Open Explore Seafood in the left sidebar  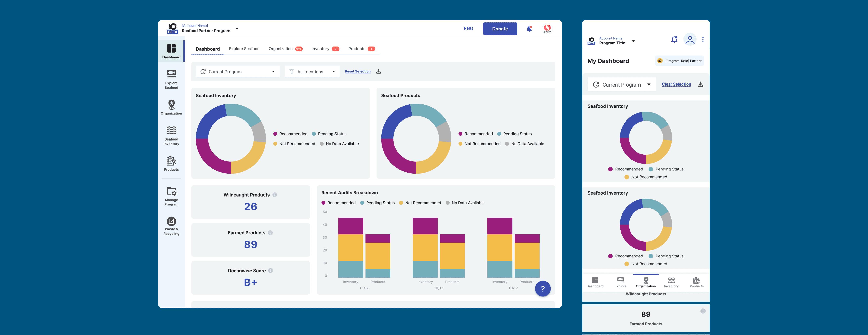click(x=171, y=79)
